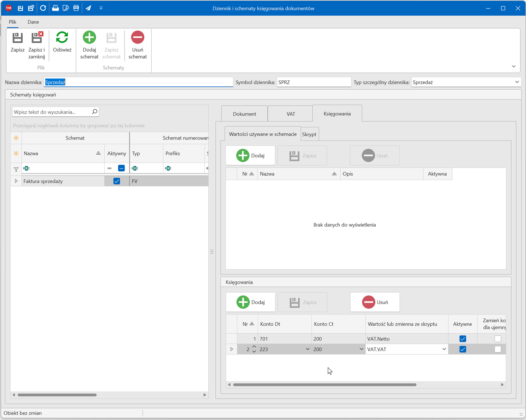Uncheck Aktywny for Faktura sprzedaży
The height and width of the screenshot is (420, 526).
click(117, 181)
